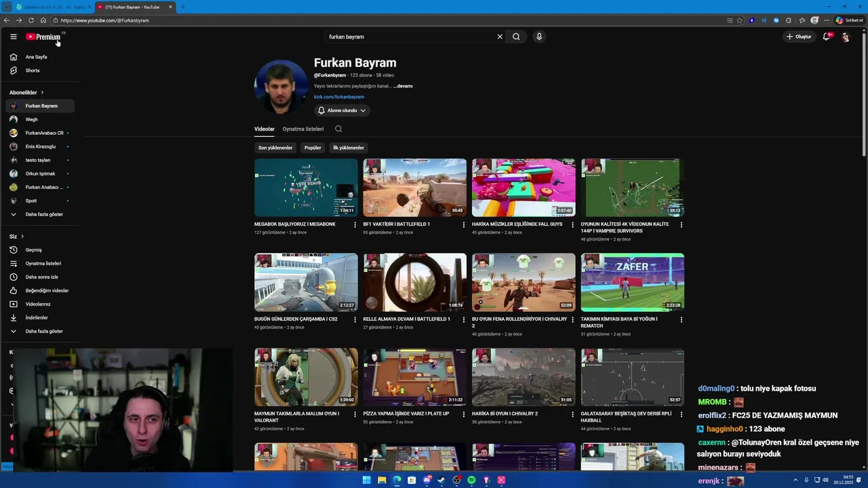Filter by Son yüklenenler chip
The width and height of the screenshot is (868, 488).
(275, 148)
